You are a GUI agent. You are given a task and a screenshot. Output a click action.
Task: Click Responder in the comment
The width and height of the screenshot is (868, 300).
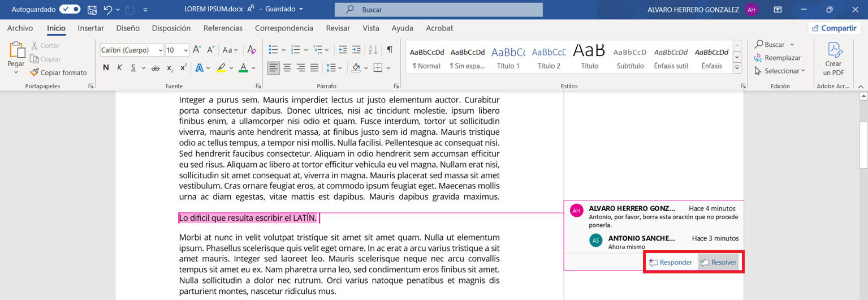(671, 262)
